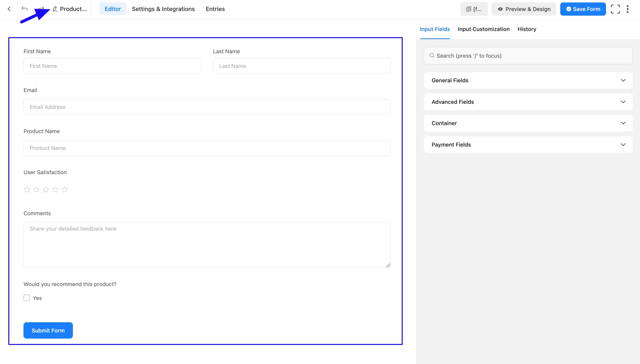Screen dimensions: 640x364
Task: Click into the Last Name input
Action: [301, 66]
